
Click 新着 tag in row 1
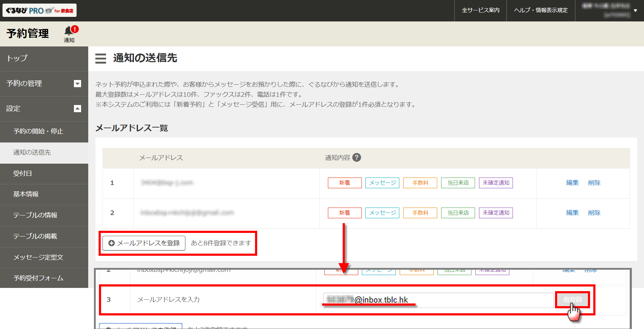click(x=345, y=183)
